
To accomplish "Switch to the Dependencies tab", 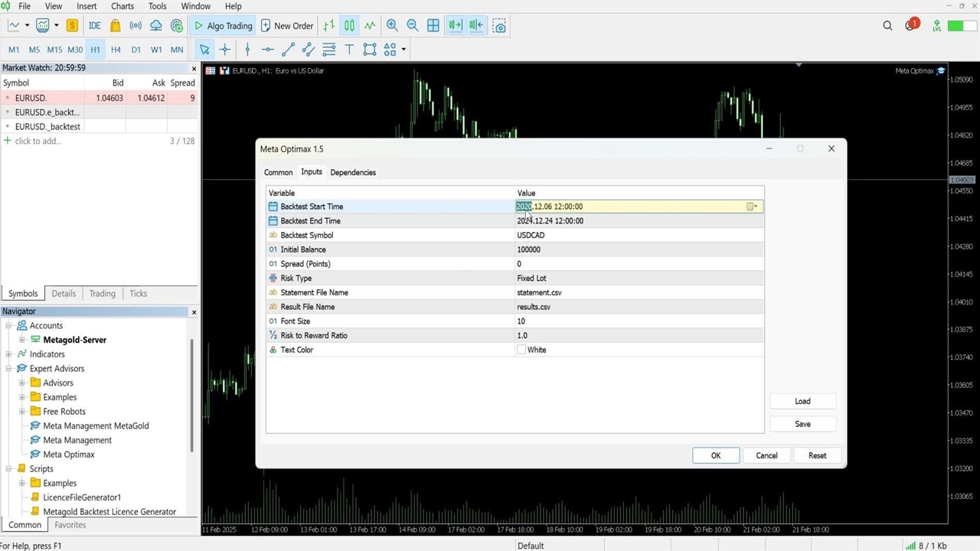I will 353,172.
